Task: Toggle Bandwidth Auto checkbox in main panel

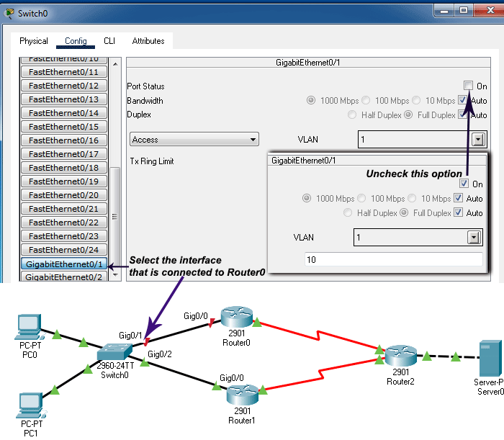Action: 462,100
